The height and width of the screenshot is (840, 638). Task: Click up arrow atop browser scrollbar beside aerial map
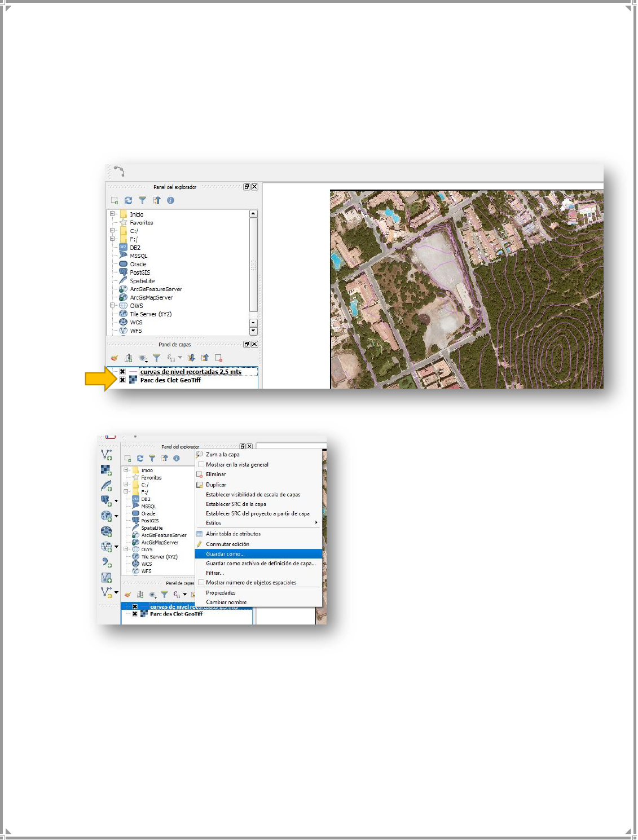253,214
